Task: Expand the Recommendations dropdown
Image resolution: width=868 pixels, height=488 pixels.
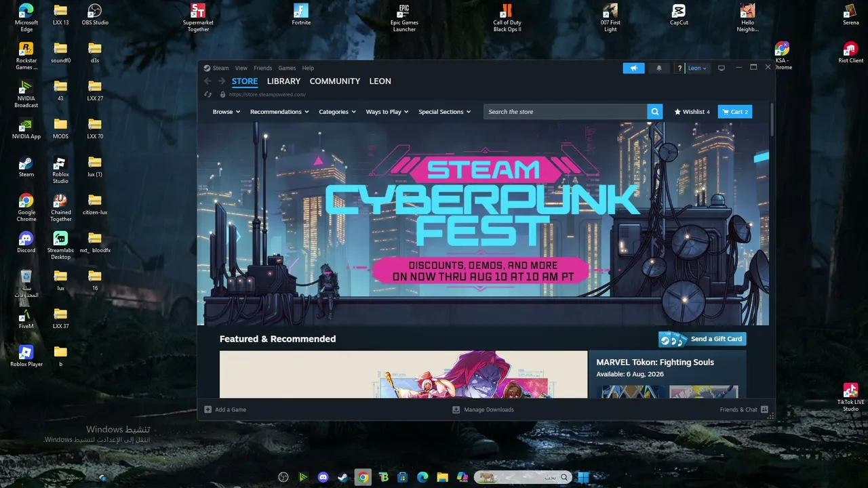Action: 279,112
